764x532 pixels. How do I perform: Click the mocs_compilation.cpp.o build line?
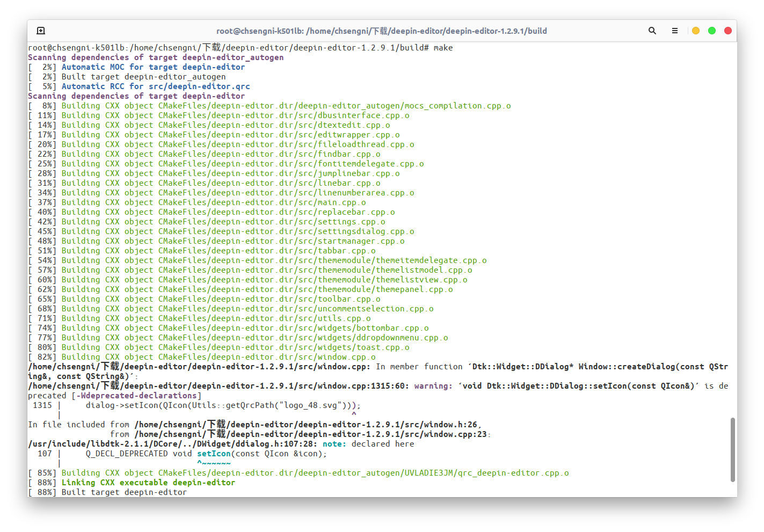(270, 106)
